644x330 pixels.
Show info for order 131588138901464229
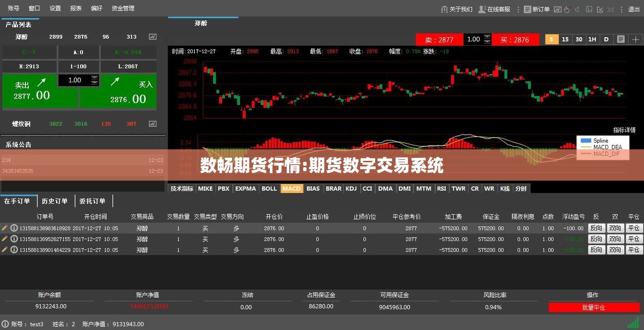tap(14, 250)
